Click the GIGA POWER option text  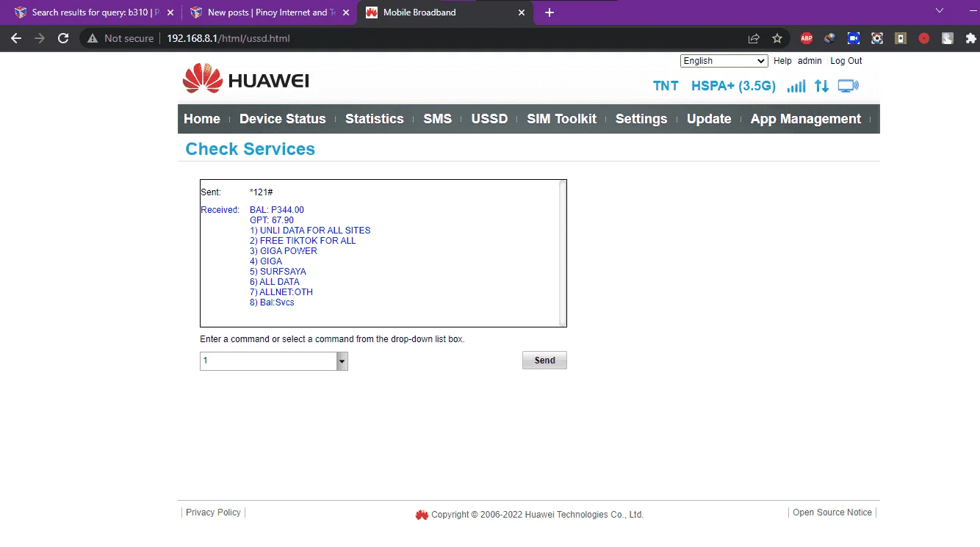[x=284, y=251]
